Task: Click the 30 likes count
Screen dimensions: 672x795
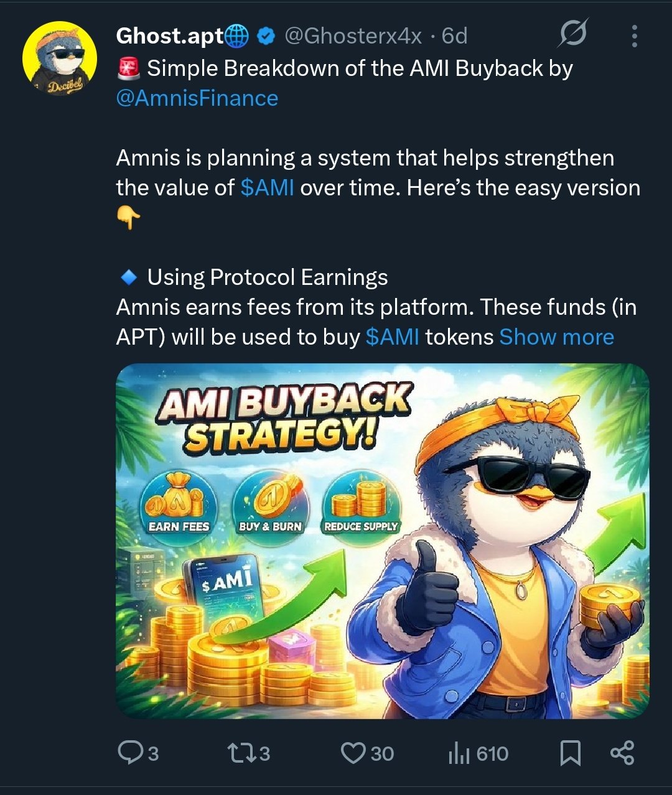Action: coord(382,754)
